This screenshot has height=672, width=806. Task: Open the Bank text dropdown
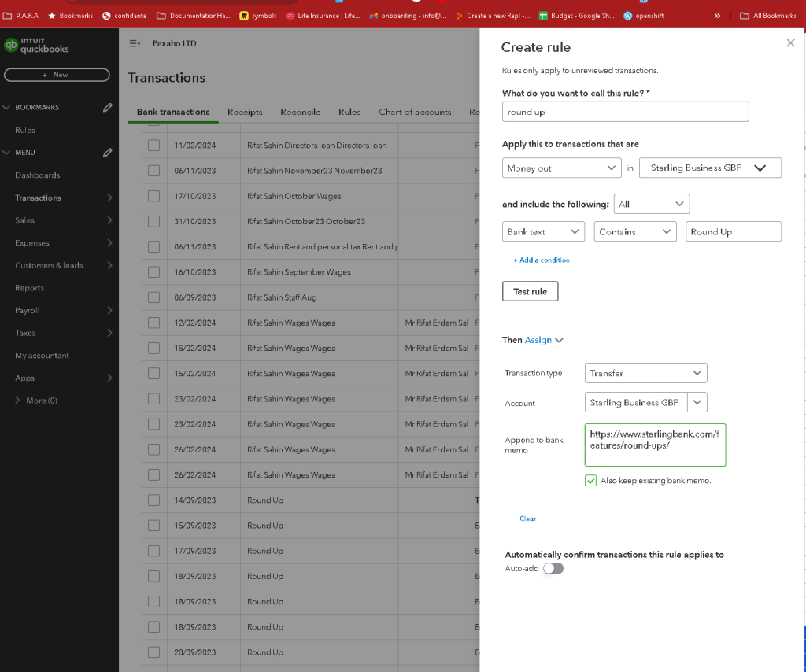click(x=543, y=232)
